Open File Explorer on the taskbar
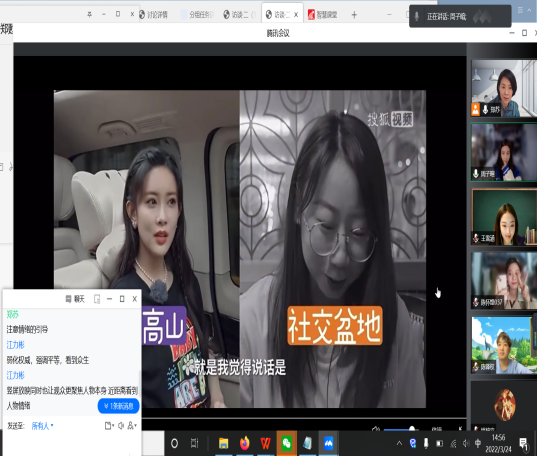 coord(224,443)
